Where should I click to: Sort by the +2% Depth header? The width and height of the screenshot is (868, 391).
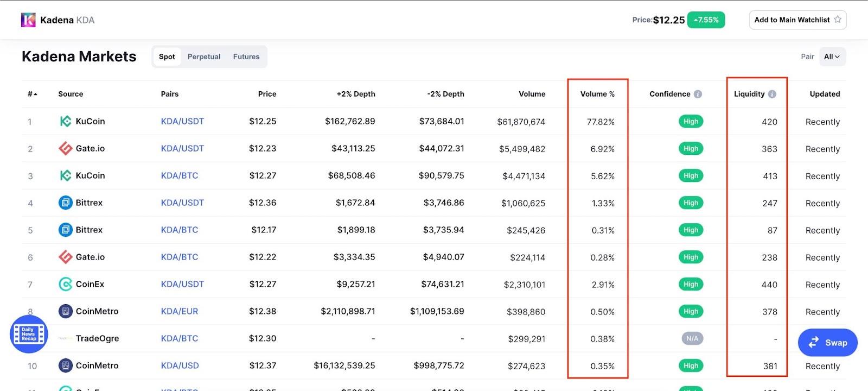pyautogui.click(x=356, y=94)
